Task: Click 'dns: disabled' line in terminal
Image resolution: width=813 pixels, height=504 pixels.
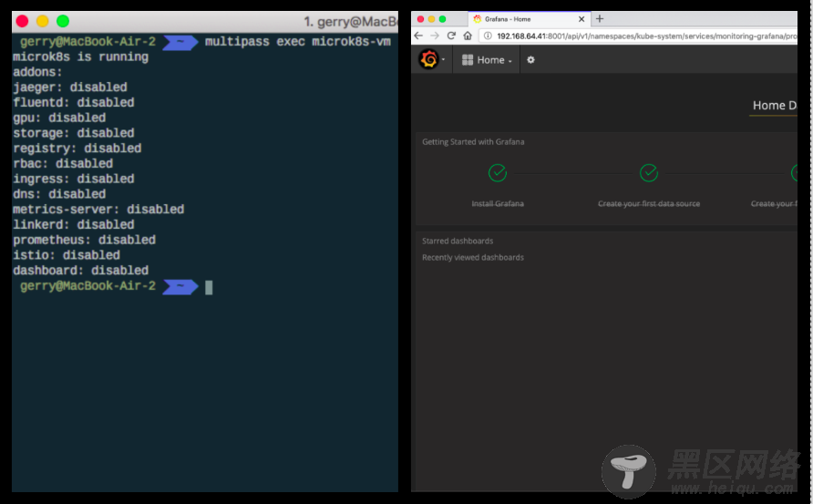Action: (59, 194)
